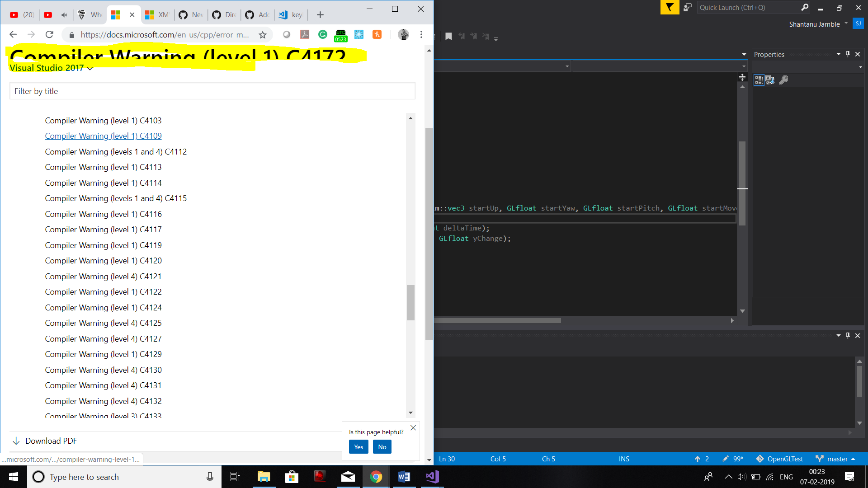The width and height of the screenshot is (868, 488).
Task: Click OpenGLTest repository in status bar
Action: 780,459
